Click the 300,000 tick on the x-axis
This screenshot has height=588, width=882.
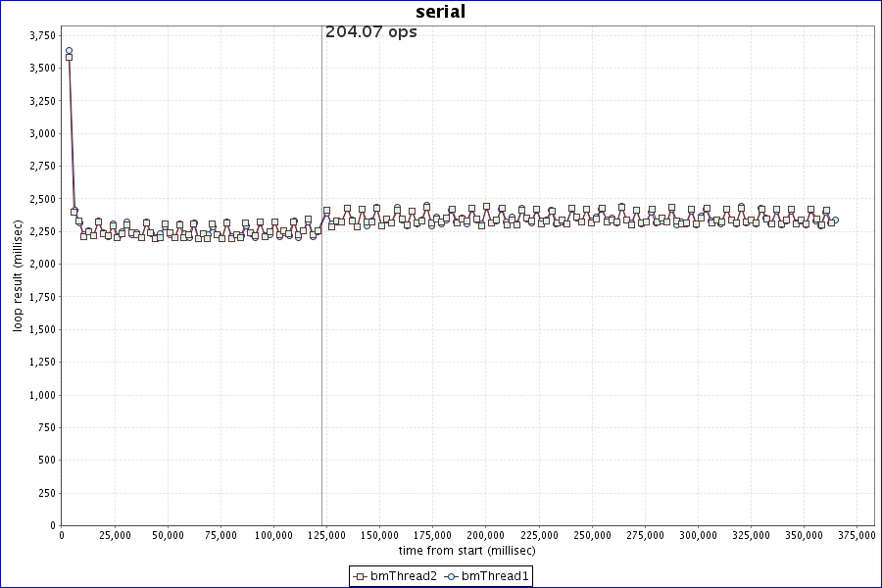[x=698, y=535]
